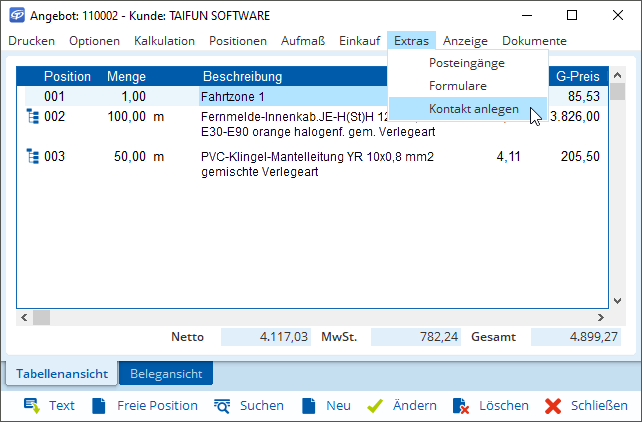Click the Neu new document icon
The height and width of the screenshot is (422, 642).
tap(308, 405)
